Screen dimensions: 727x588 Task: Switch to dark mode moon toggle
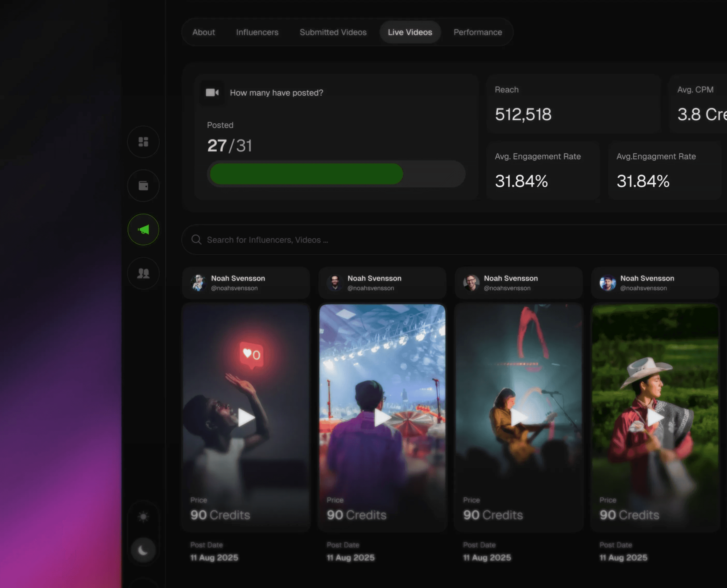pyautogui.click(x=143, y=550)
